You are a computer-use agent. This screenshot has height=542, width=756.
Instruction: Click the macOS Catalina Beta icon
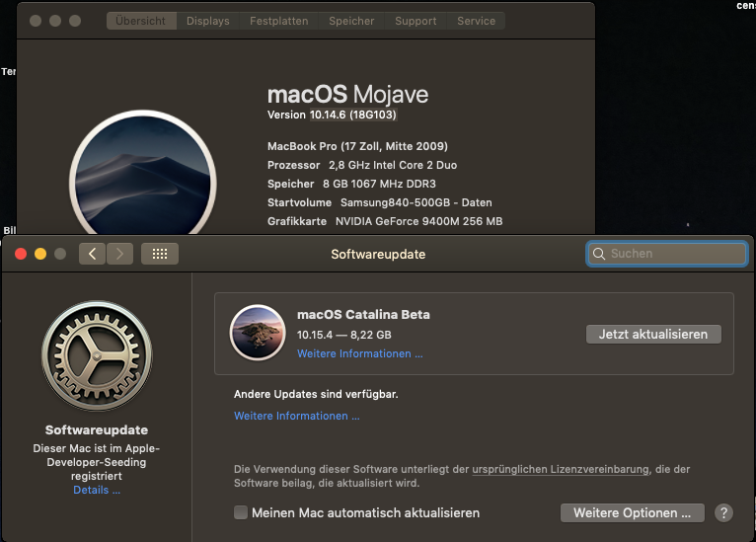(x=258, y=333)
